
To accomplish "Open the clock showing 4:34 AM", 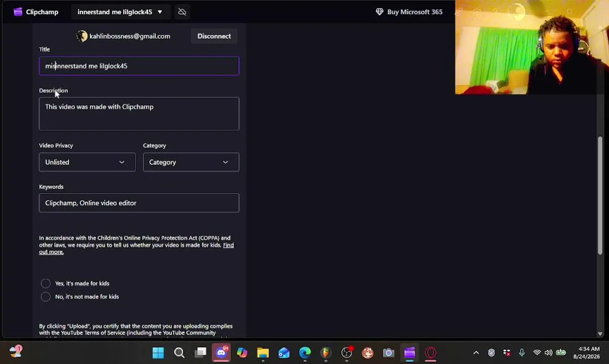I will (x=586, y=352).
